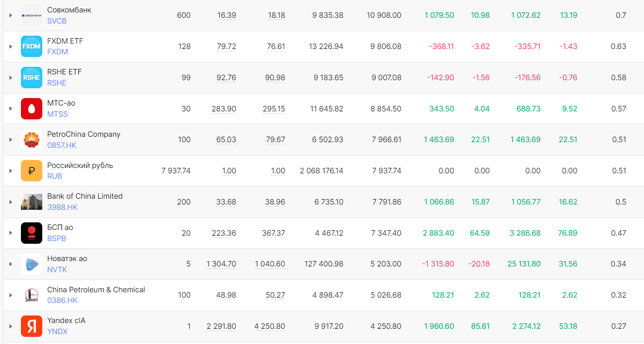
Task: Click Новатэк current price 1 040.60
Action: coord(270,264)
